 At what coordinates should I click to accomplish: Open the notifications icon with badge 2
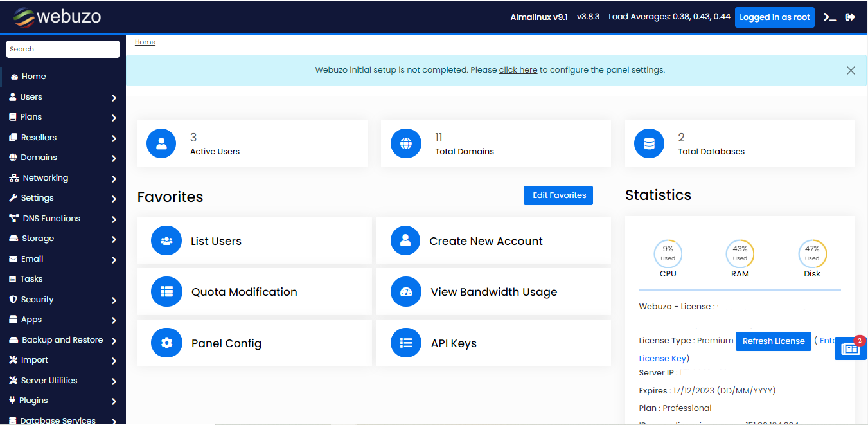pos(850,348)
